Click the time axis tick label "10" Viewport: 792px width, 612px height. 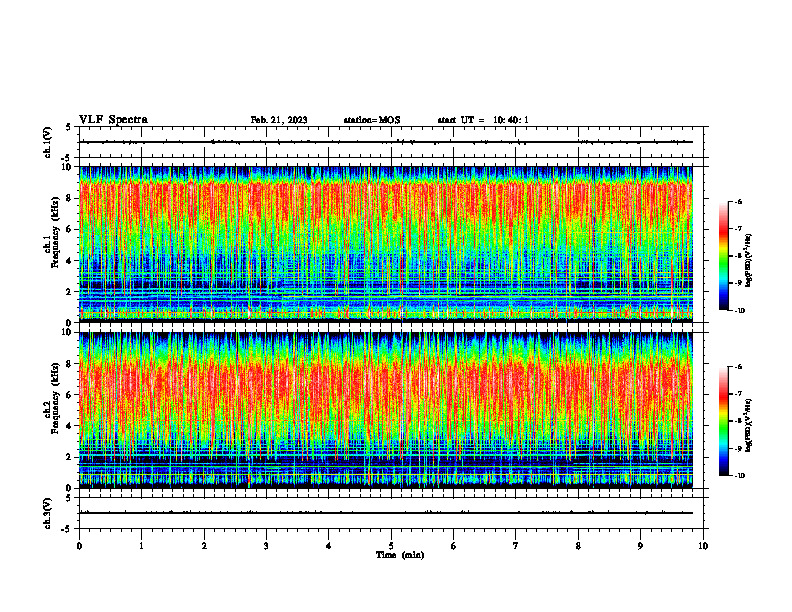point(703,546)
